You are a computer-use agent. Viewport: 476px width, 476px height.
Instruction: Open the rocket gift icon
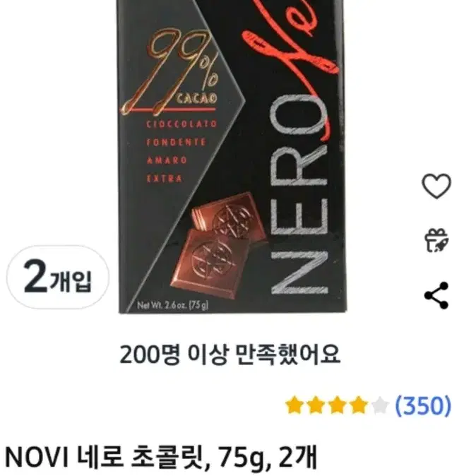436,240
